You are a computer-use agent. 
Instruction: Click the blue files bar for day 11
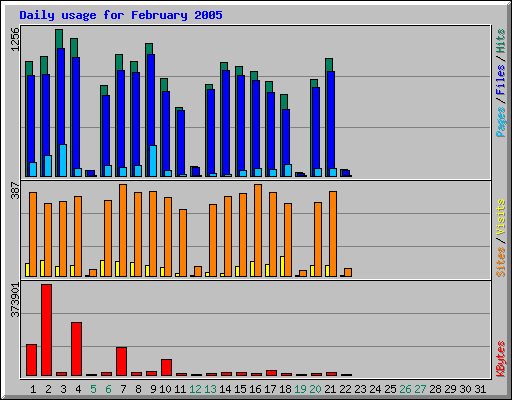(181, 142)
